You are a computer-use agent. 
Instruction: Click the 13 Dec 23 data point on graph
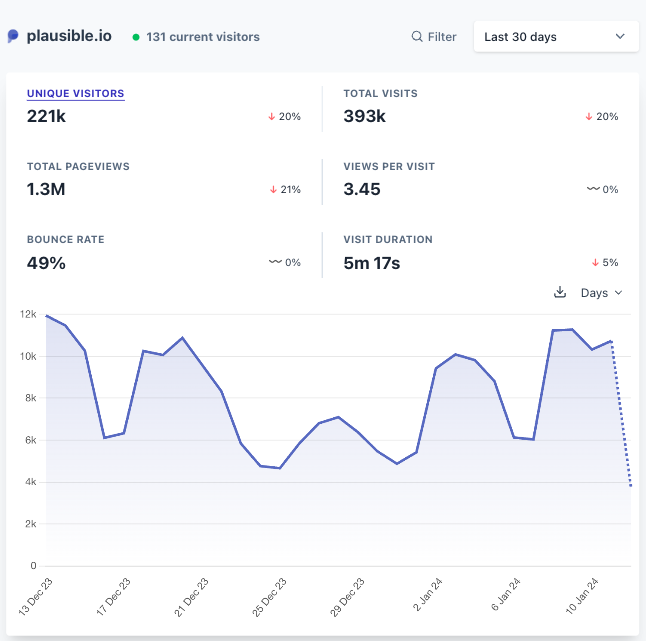click(x=46, y=316)
